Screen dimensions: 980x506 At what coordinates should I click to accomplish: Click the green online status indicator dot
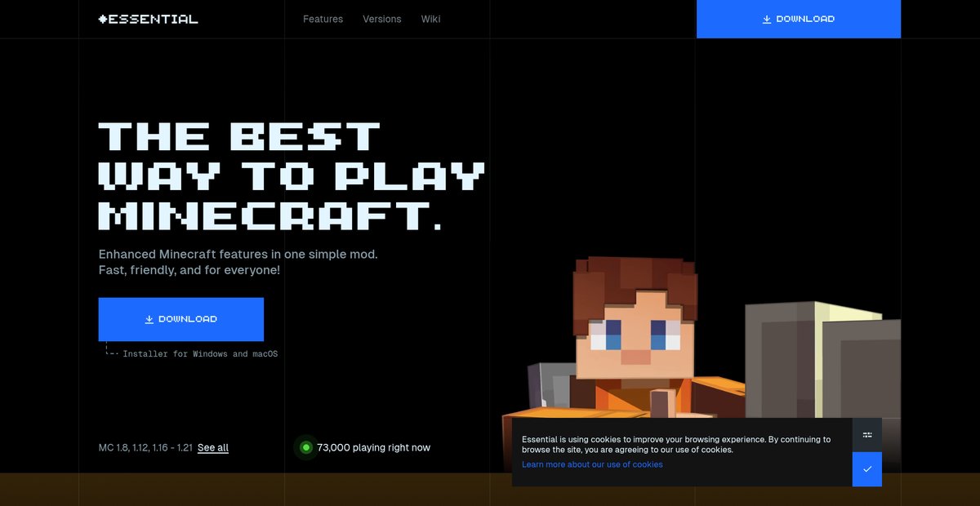(x=306, y=447)
